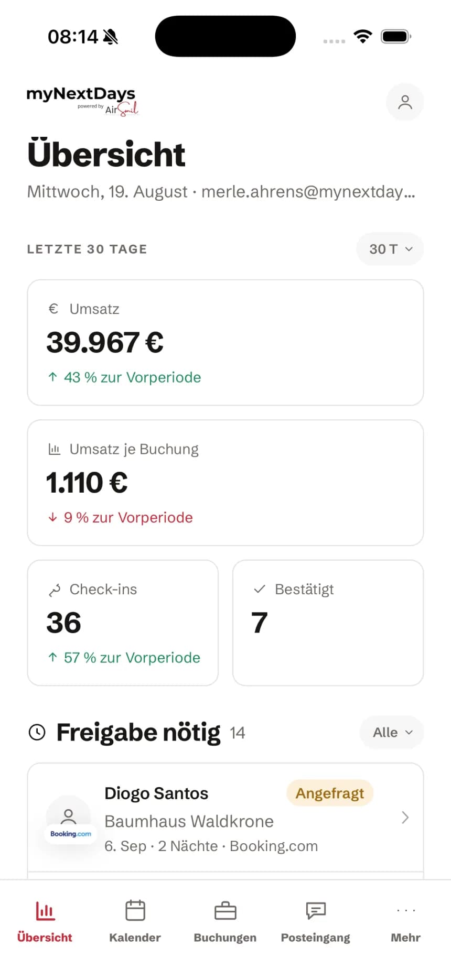Tap the myNextDays logo
Viewport: 451px width, 980px height.
82,101
